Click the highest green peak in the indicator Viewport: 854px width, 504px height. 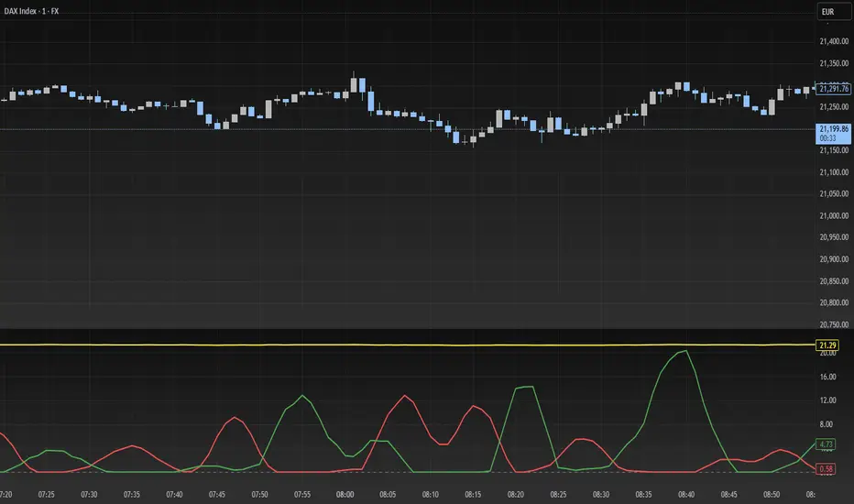685,351
